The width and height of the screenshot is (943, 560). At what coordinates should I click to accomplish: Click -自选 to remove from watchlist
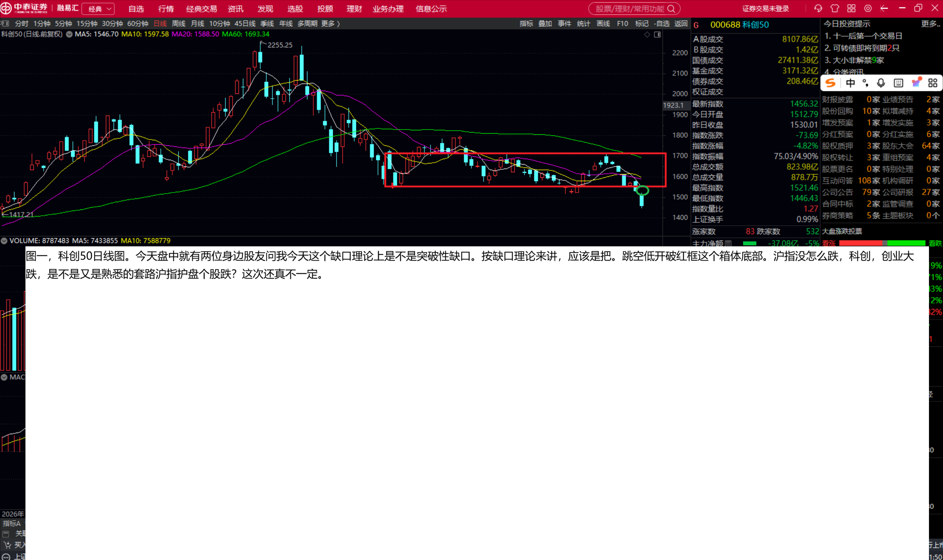coord(662,24)
